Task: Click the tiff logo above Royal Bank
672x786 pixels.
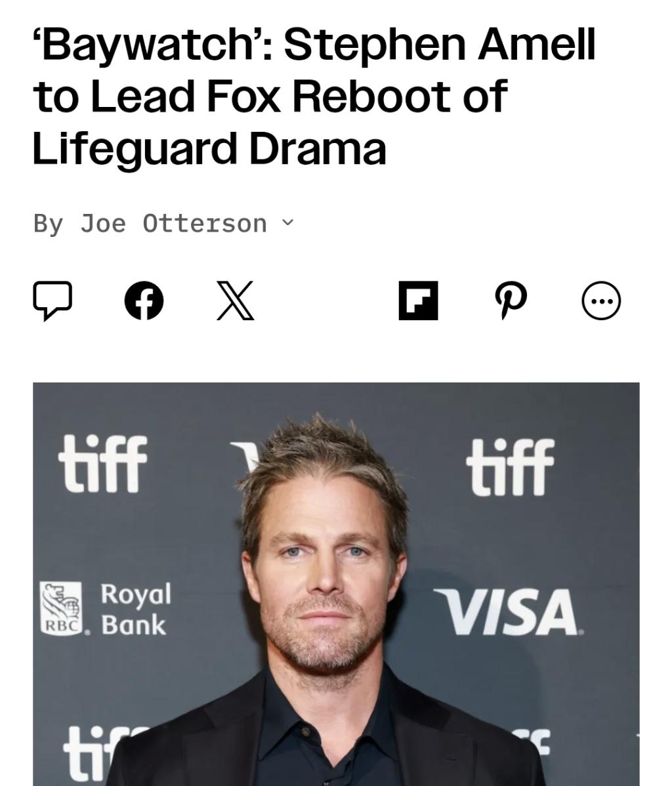Action: [102, 463]
